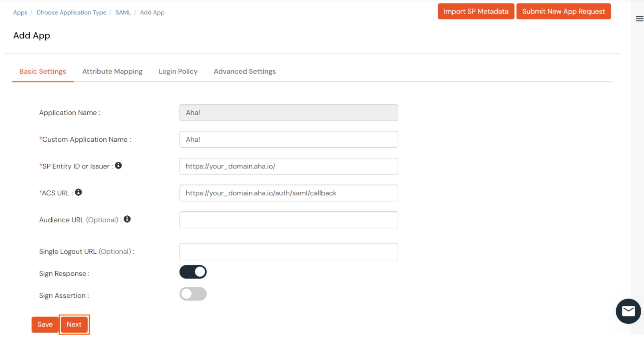Click the Import SP Metadata button

(476, 11)
